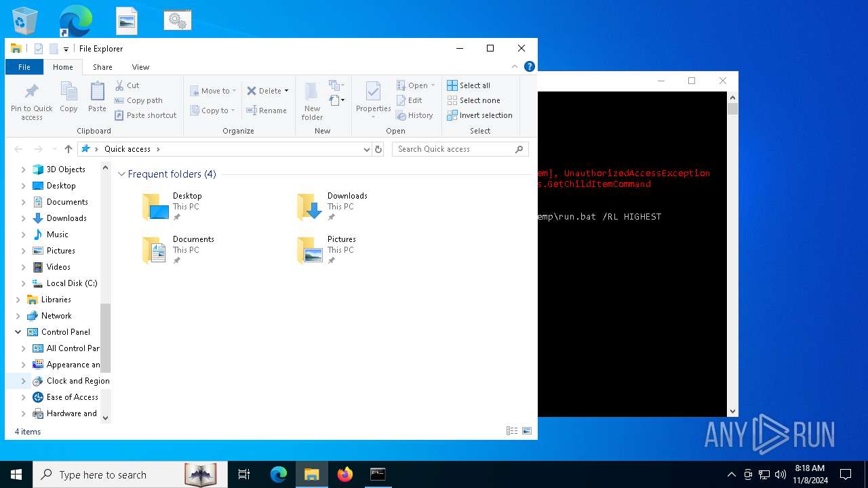Click the Paste ribbon icon
Viewport: 868px width, 488px height.
[x=97, y=97]
